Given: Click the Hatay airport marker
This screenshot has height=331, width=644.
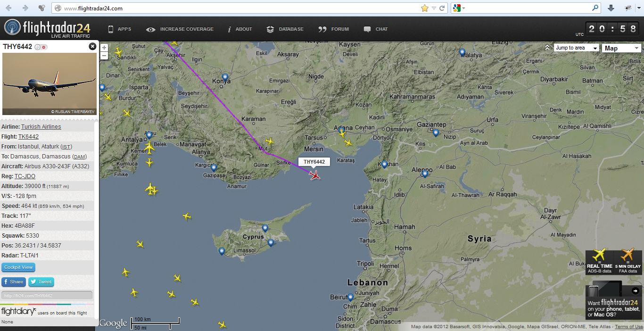Looking at the screenshot, I should pyautogui.click(x=384, y=165).
